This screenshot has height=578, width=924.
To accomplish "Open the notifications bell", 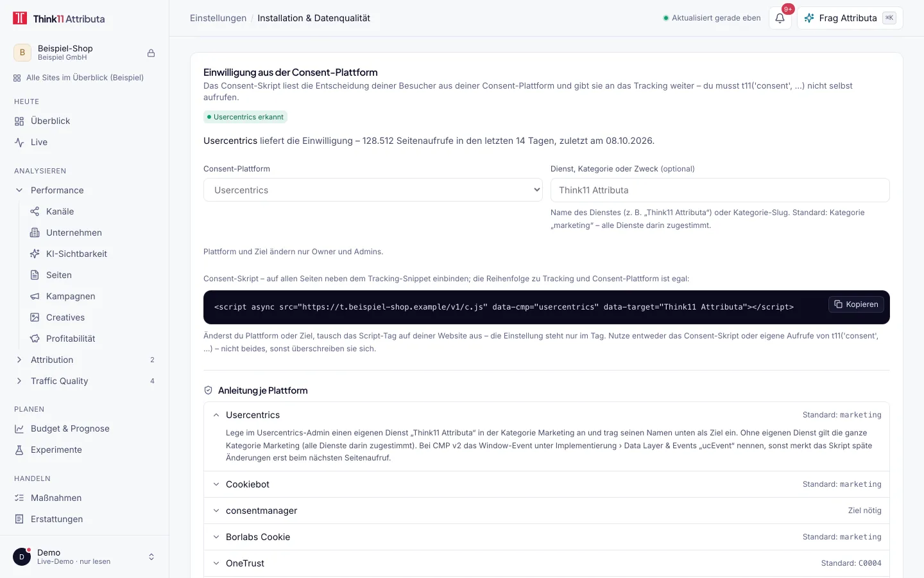I will tap(780, 18).
